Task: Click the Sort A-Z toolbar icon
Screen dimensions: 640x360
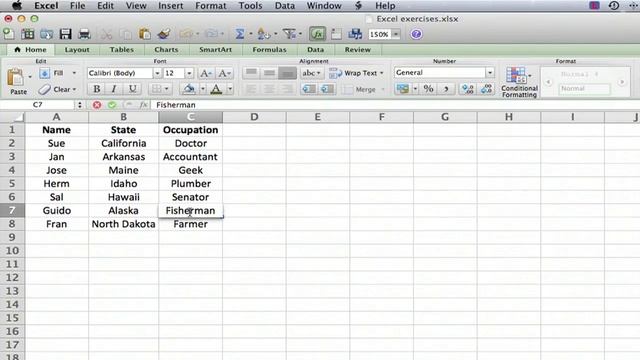Action: 264,34
